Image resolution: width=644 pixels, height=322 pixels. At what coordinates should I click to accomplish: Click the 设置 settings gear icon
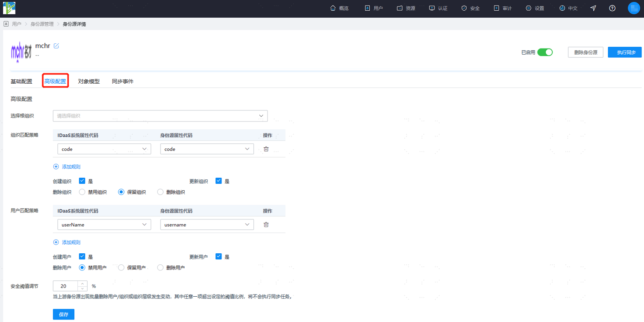pos(529,8)
